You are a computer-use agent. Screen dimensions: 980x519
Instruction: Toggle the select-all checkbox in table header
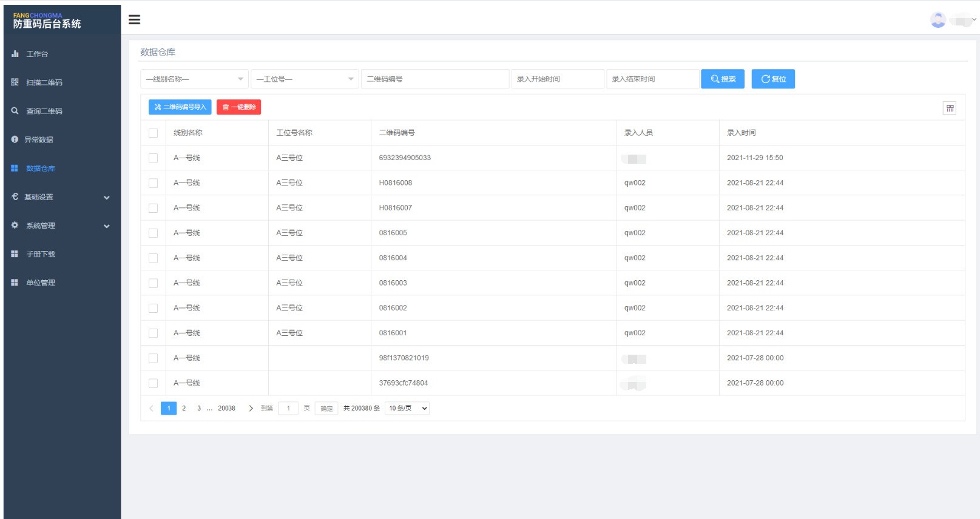click(153, 133)
